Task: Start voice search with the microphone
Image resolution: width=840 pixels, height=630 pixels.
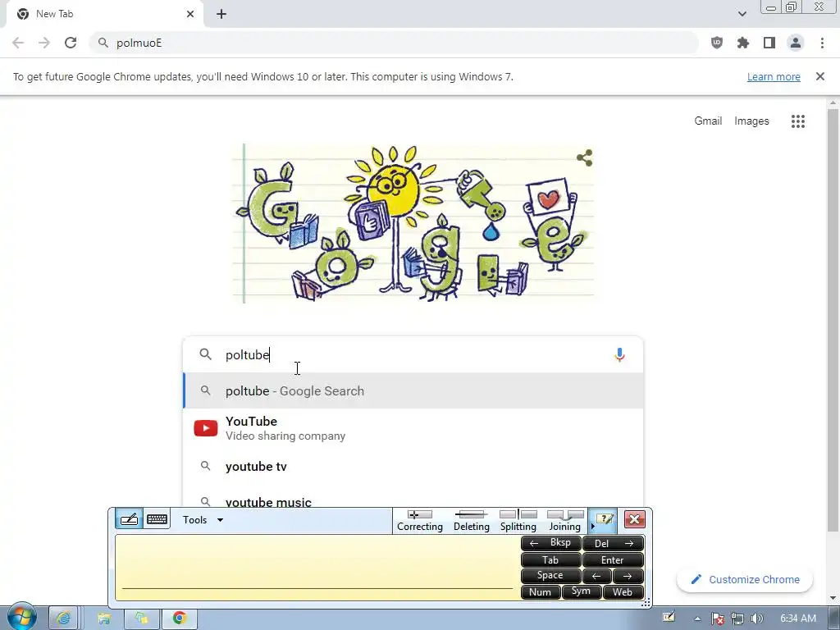Action: coord(619,355)
